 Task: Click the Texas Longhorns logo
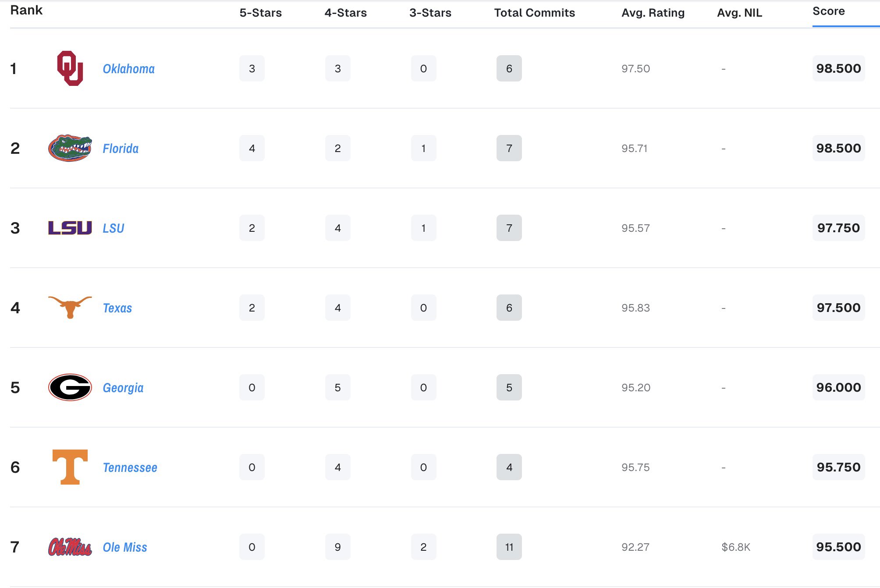point(70,307)
